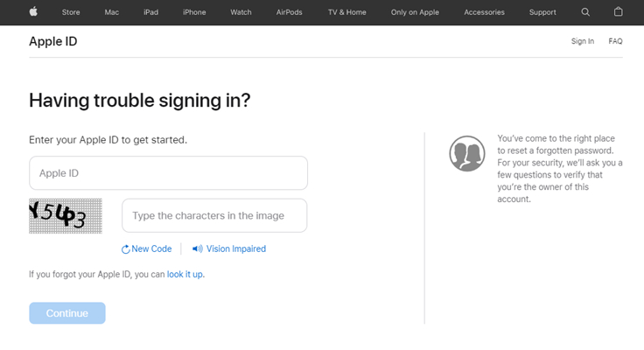The image size is (644, 350).
Task: Click the "look it up" link
Action: point(185,274)
